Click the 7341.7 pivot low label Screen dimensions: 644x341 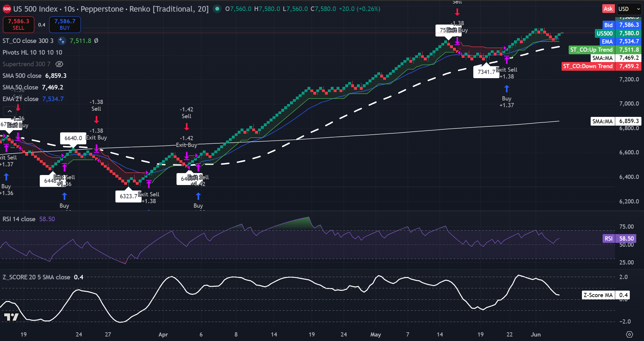(x=486, y=72)
